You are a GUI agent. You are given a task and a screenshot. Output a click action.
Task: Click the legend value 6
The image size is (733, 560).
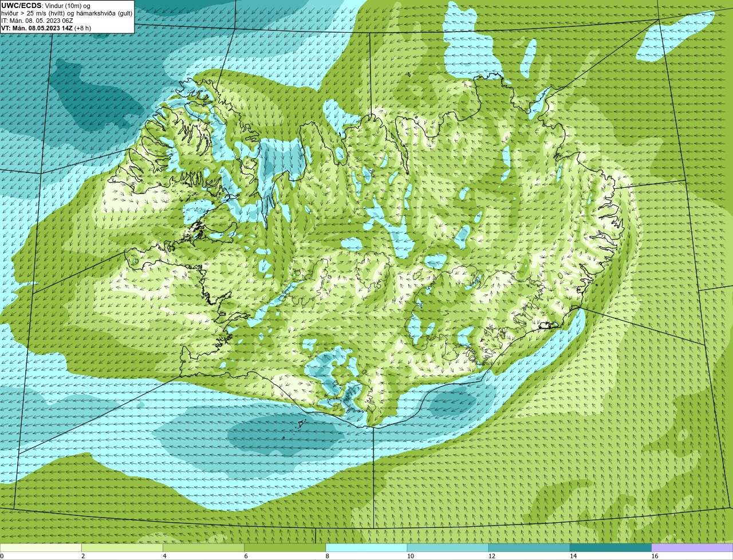tap(246, 556)
